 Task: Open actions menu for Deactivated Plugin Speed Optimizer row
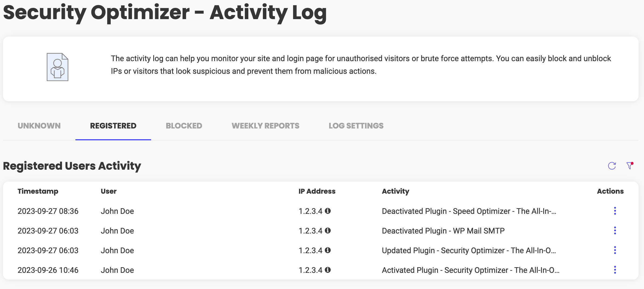point(615,211)
